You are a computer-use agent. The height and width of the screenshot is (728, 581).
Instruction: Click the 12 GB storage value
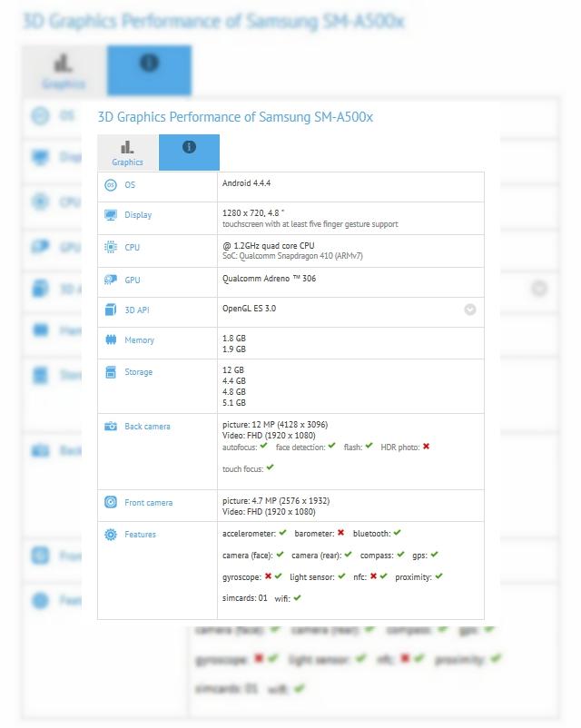pyautogui.click(x=233, y=370)
